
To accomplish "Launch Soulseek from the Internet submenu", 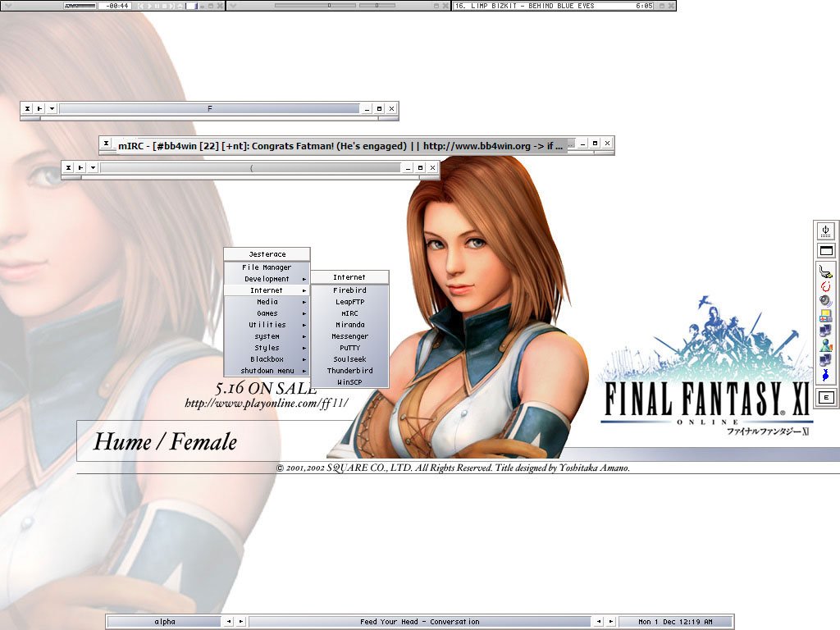I will tap(349, 359).
